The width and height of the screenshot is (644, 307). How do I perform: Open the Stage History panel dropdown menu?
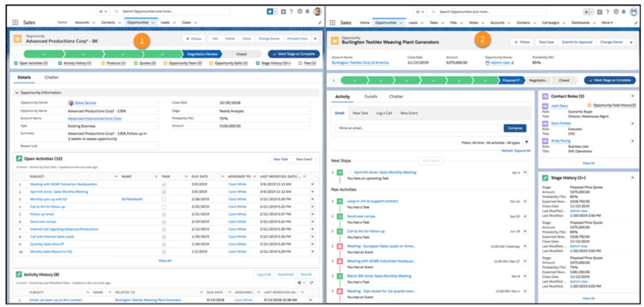click(632, 177)
